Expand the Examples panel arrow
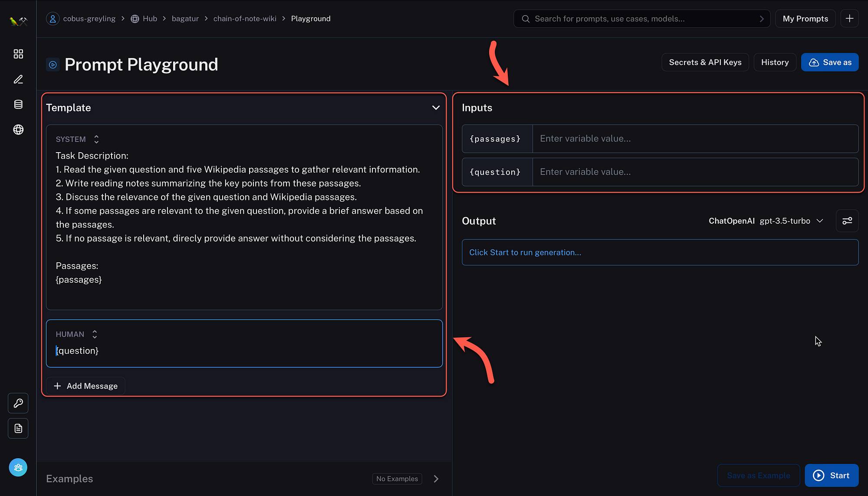Viewport: 868px width, 496px height. (x=436, y=479)
